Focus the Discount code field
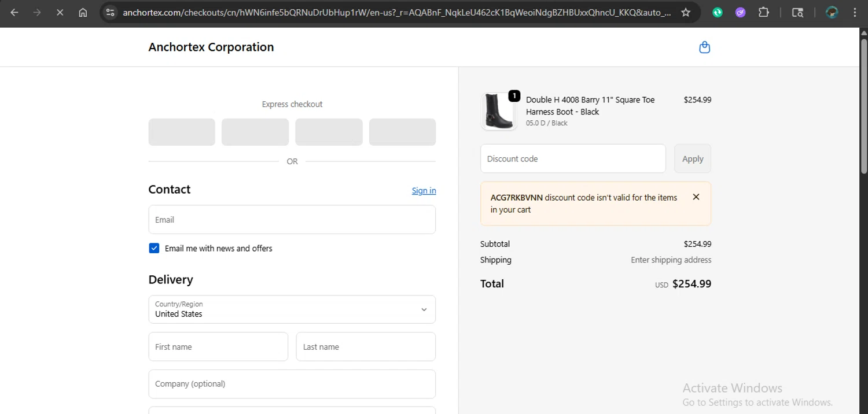This screenshot has height=414, width=868. tap(573, 158)
